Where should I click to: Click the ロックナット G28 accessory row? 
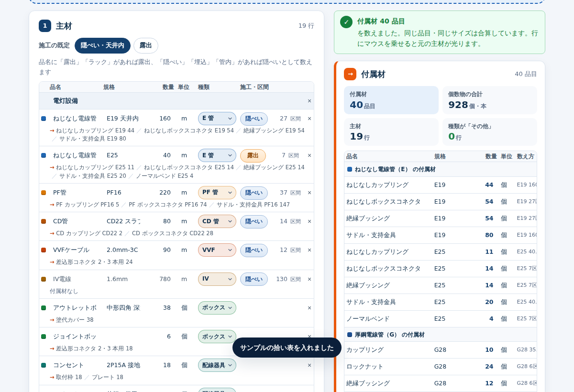pyautogui.click(x=441, y=367)
